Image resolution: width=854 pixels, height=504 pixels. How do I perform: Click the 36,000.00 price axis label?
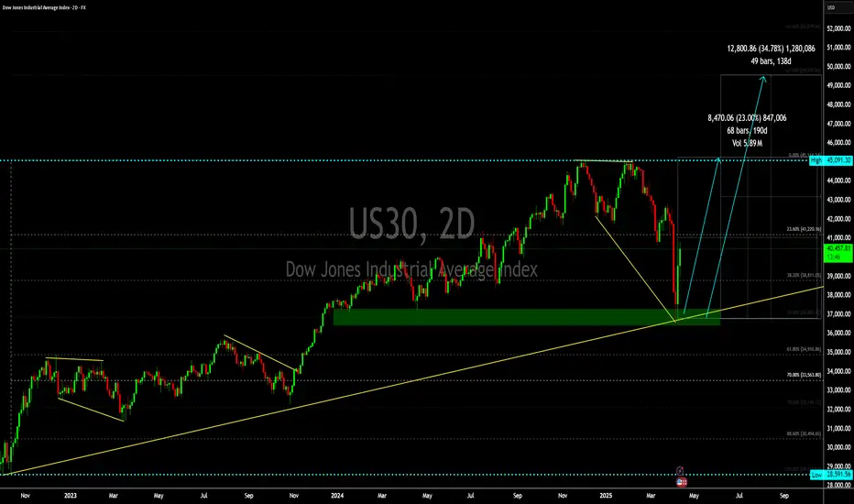(x=838, y=333)
